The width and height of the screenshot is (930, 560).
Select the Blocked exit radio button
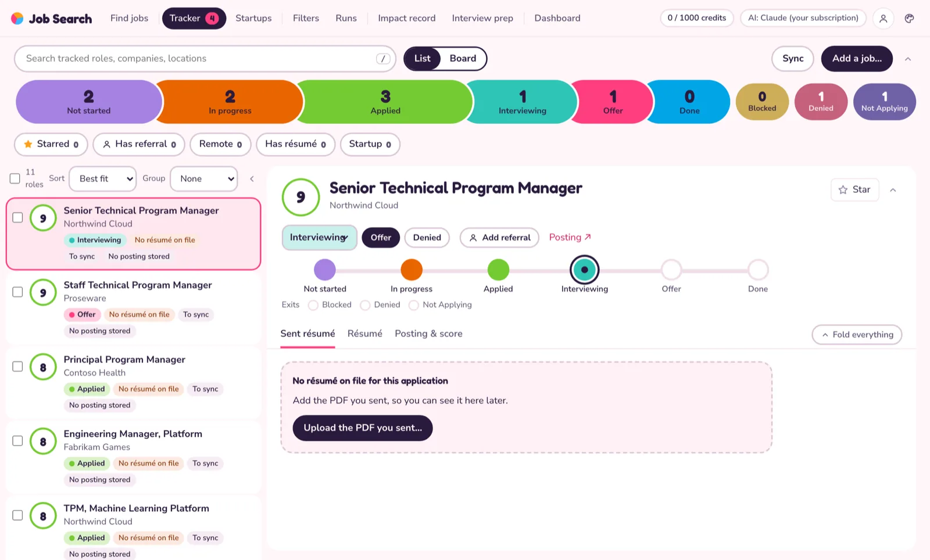pos(313,305)
